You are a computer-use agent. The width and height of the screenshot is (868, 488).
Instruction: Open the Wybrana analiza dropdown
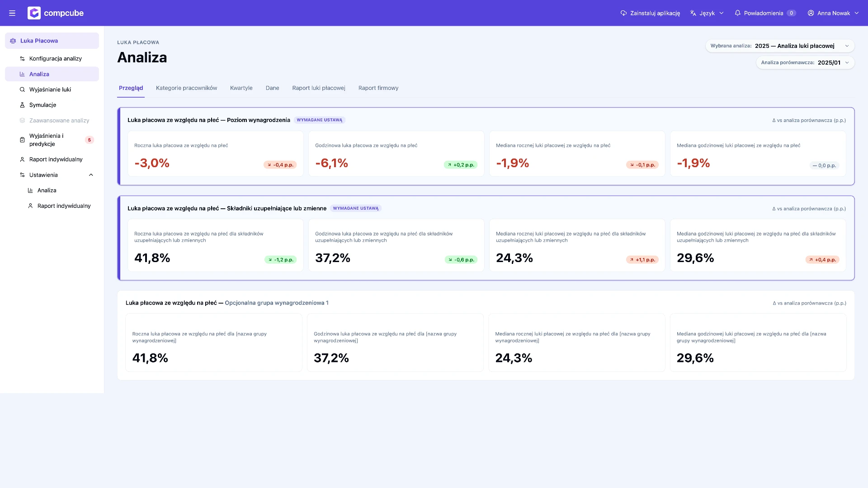click(x=780, y=46)
